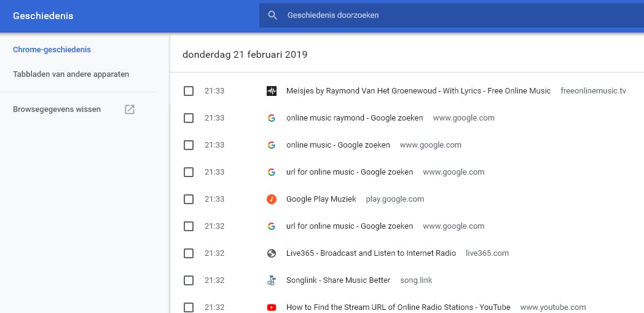Tick the checkbox for Meisjes by Raymond entry
Viewport: 644px width, 313px height.
[x=189, y=91]
